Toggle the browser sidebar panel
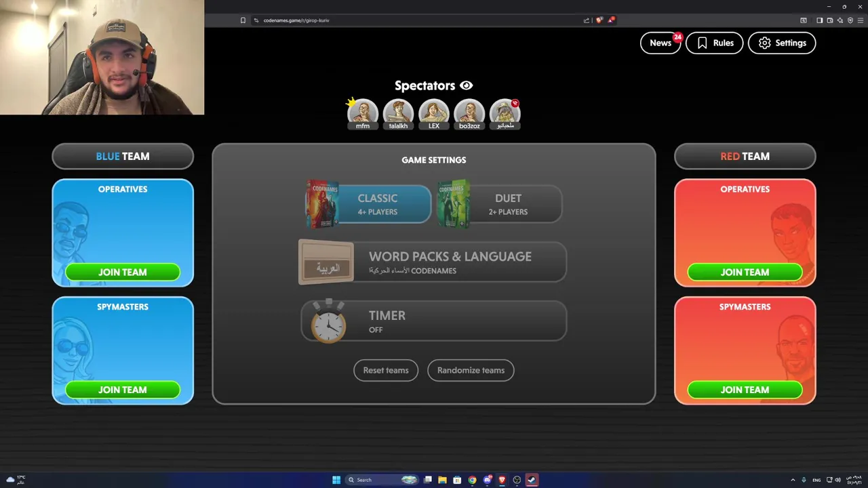 coord(819,20)
